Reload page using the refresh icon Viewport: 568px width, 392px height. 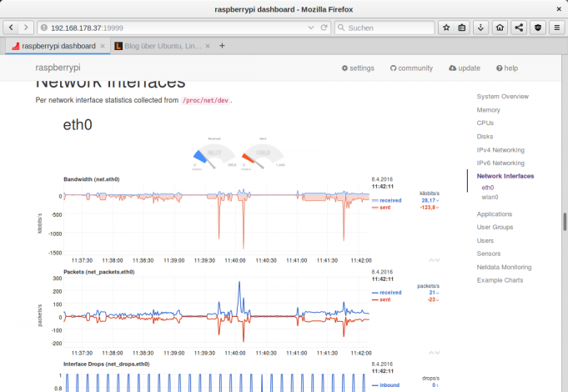coord(324,28)
